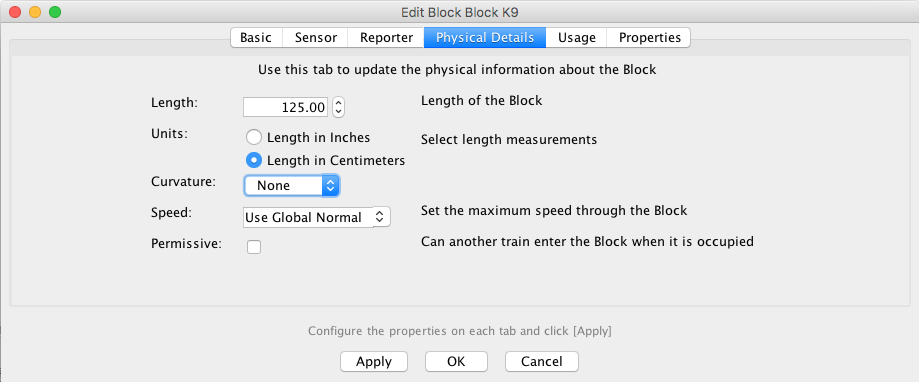
Task: Open the Sensor tab
Action: tap(315, 37)
